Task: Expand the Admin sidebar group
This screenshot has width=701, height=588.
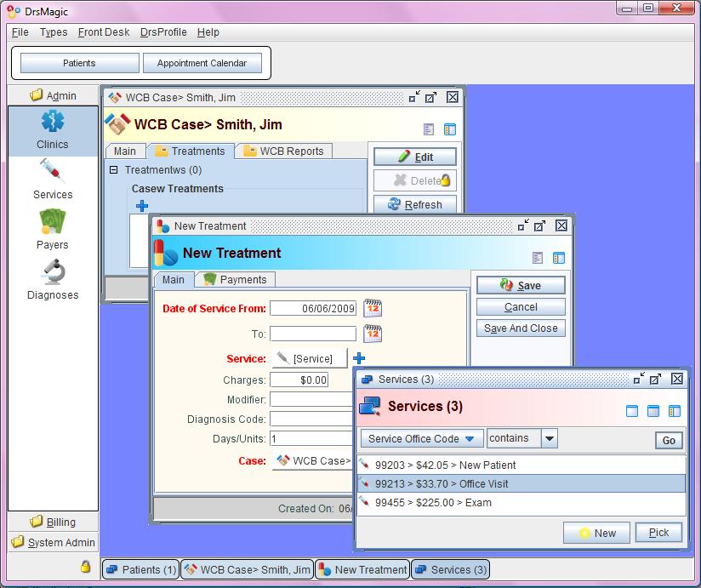Action: [54, 95]
